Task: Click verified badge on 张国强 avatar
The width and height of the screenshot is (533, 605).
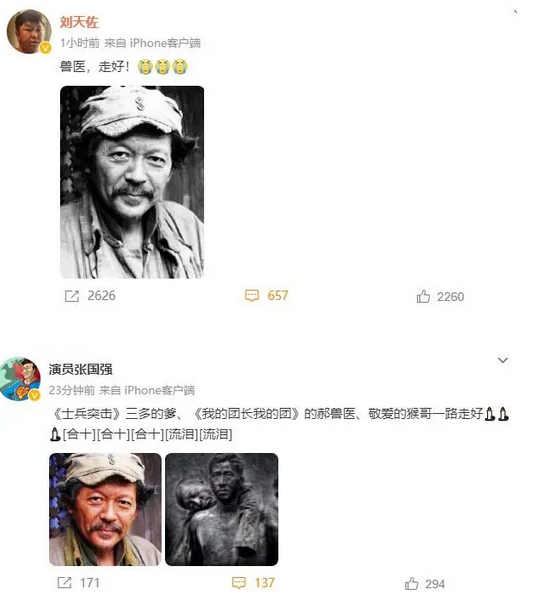Action: coord(35,395)
